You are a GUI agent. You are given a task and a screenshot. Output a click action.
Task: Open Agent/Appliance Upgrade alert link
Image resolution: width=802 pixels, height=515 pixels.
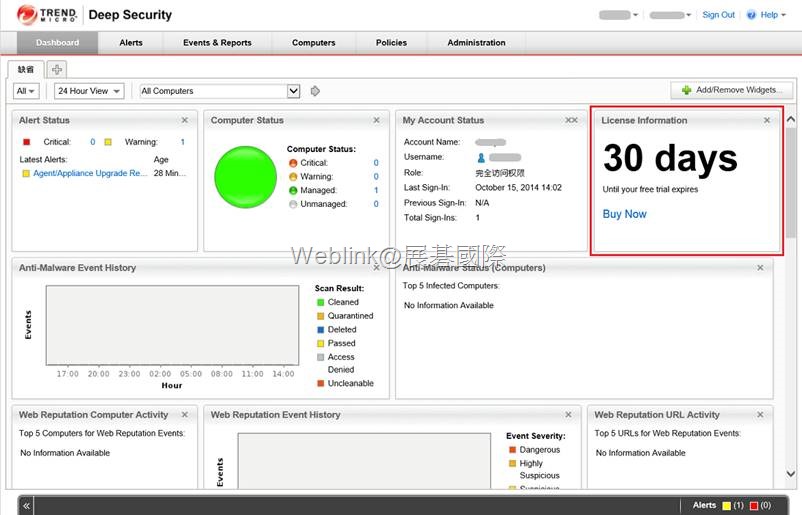90,173
